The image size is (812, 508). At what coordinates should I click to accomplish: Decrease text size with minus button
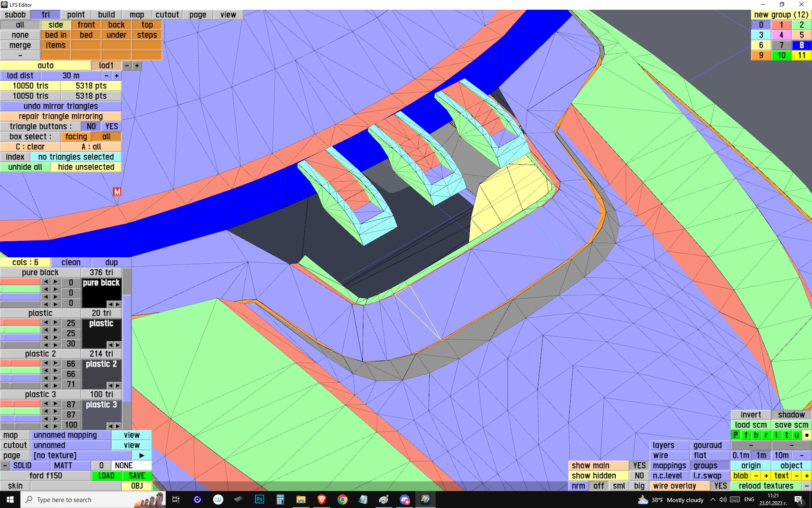point(797,476)
